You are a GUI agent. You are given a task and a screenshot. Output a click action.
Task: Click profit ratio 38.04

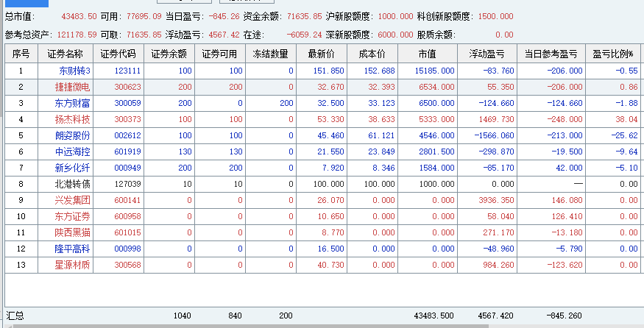pos(627,119)
